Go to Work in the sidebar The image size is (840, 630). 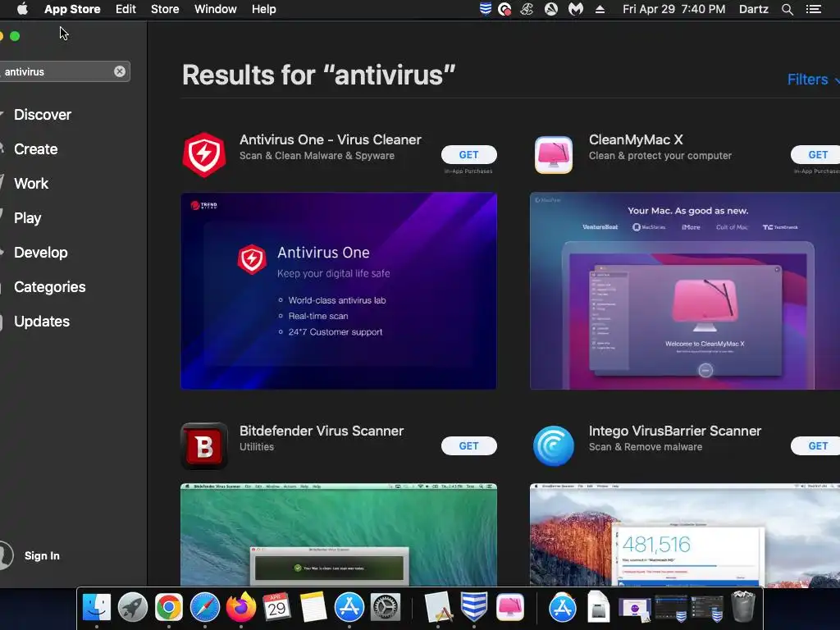click(31, 183)
